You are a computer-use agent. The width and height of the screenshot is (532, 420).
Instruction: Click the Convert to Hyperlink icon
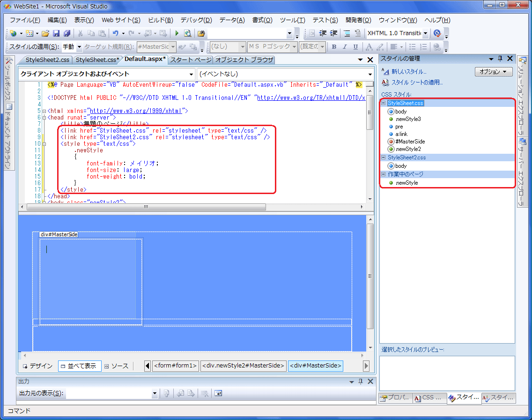(437, 47)
